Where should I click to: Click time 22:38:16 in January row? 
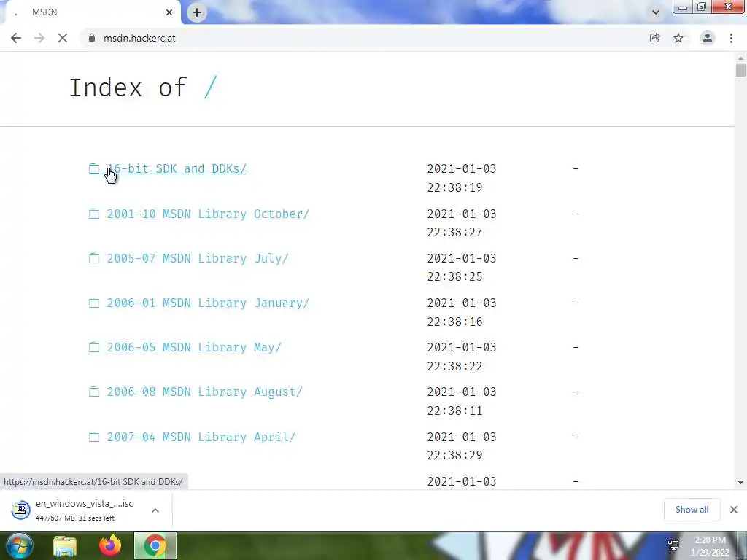(455, 322)
